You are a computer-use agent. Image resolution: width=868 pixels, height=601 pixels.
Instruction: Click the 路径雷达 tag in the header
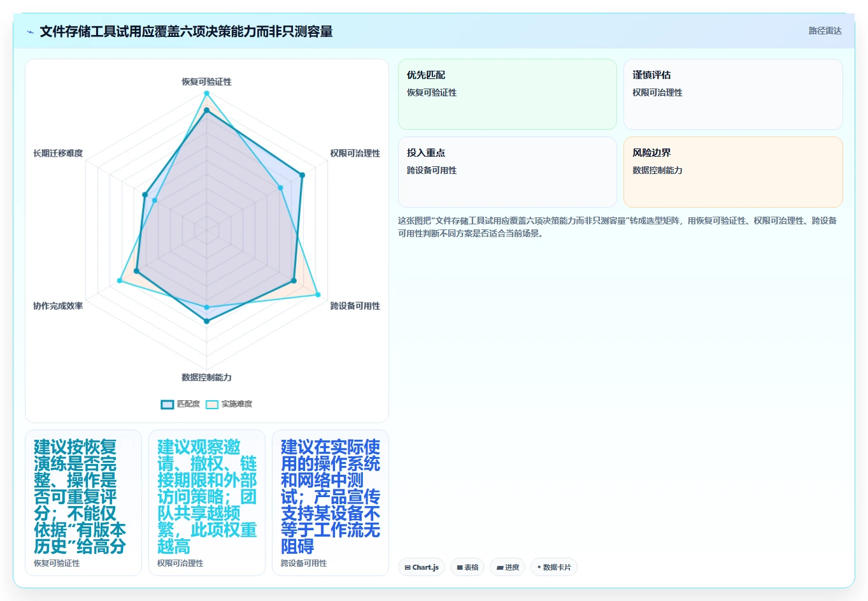click(x=825, y=31)
